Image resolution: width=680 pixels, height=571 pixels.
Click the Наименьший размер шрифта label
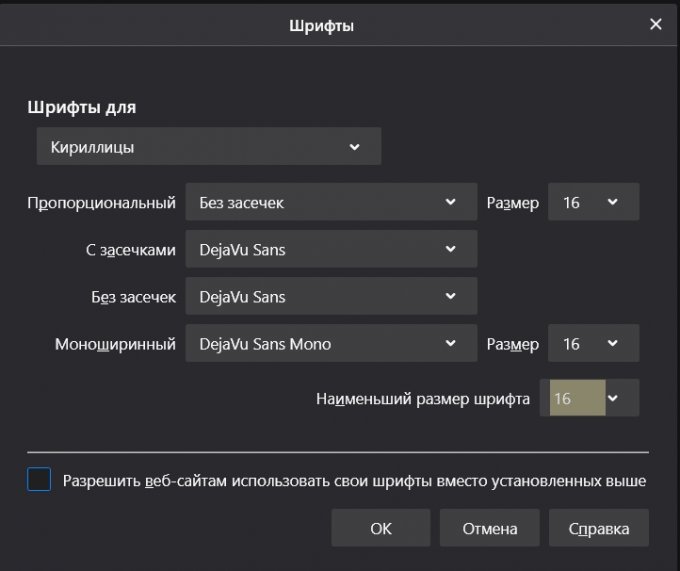click(423, 398)
